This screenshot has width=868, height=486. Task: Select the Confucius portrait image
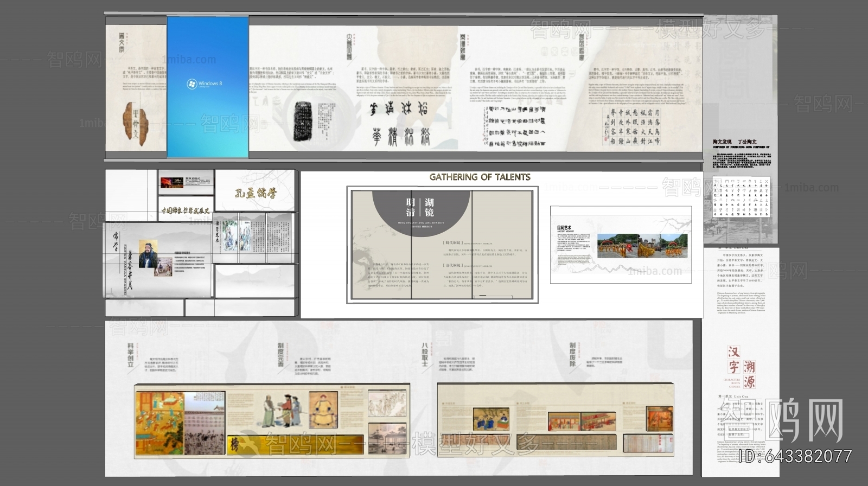[x=148, y=254]
